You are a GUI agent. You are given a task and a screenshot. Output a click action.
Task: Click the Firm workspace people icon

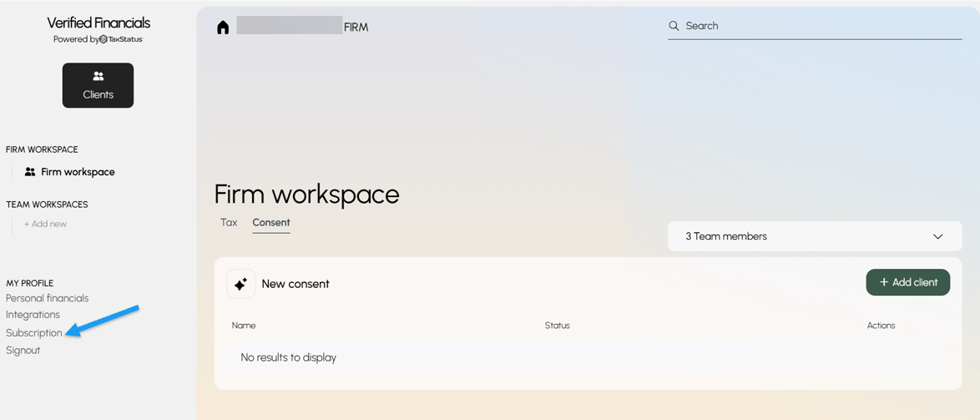pyautogui.click(x=30, y=172)
